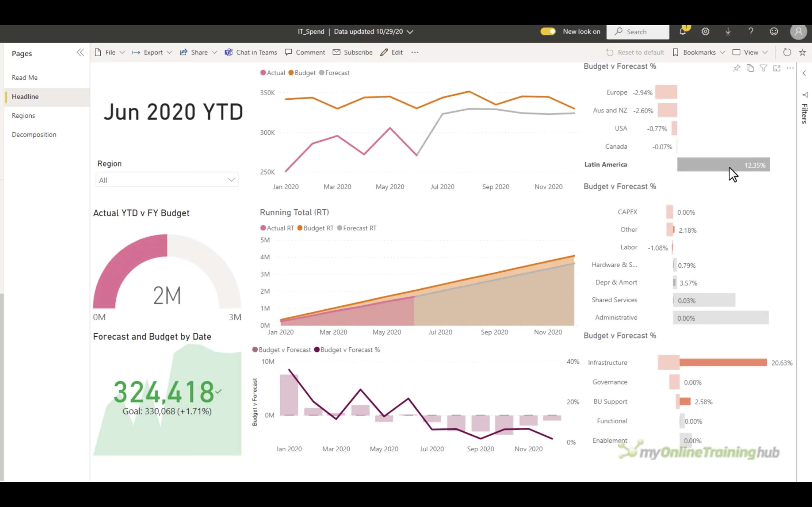Click the feedback smiley icon

[x=774, y=31]
